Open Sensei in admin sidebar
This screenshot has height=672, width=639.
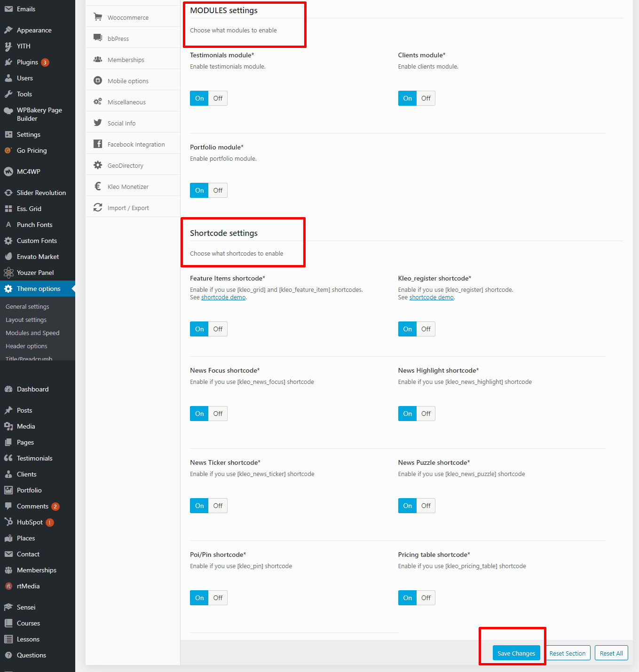[x=38, y=607]
